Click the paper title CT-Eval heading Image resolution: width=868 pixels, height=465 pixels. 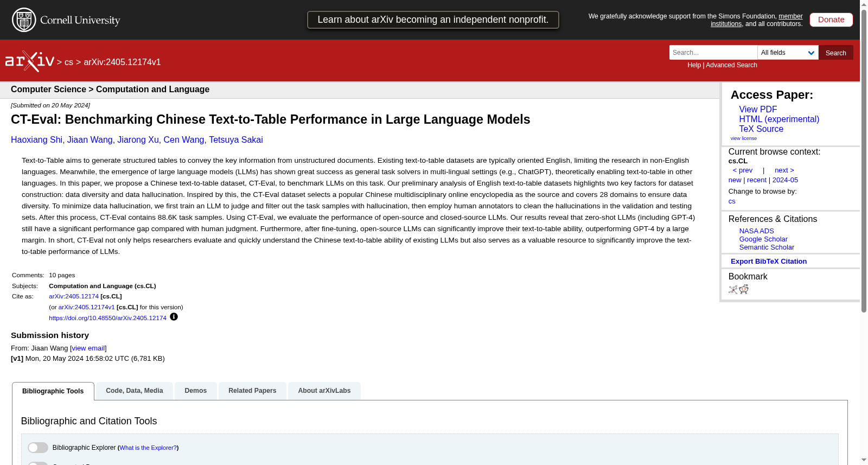coord(270,120)
